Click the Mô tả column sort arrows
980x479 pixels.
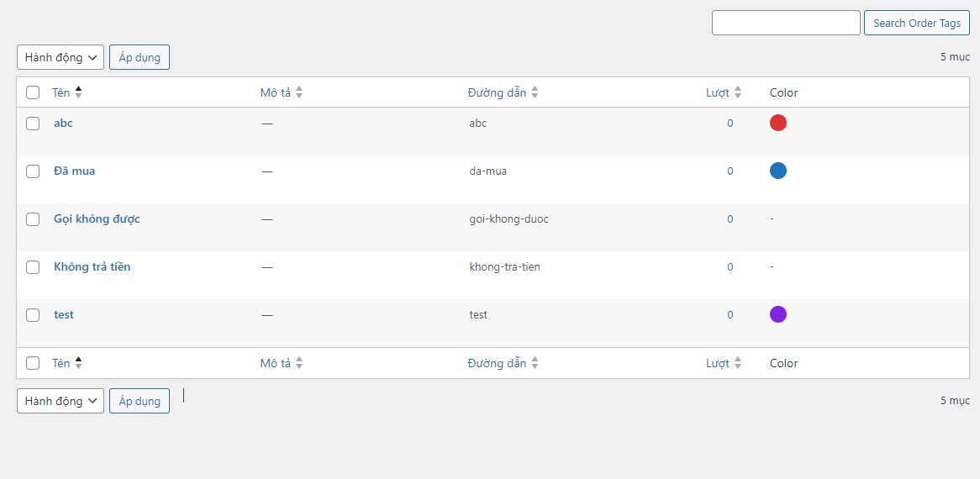click(x=298, y=92)
